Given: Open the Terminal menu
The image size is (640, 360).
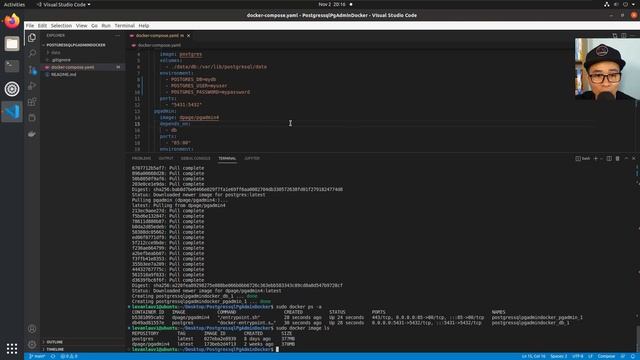Looking at the screenshot, I should pyautogui.click(x=124, y=25).
